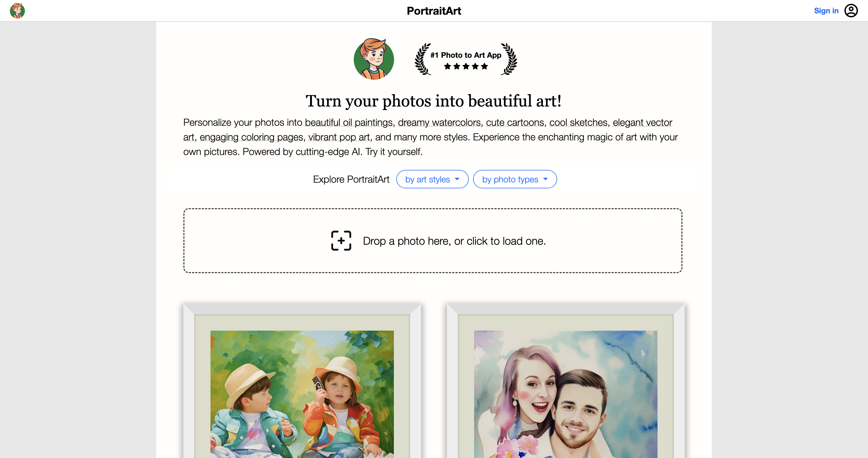Expand the by photo types dropdown
The height and width of the screenshot is (458, 868).
[x=515, y=179]
